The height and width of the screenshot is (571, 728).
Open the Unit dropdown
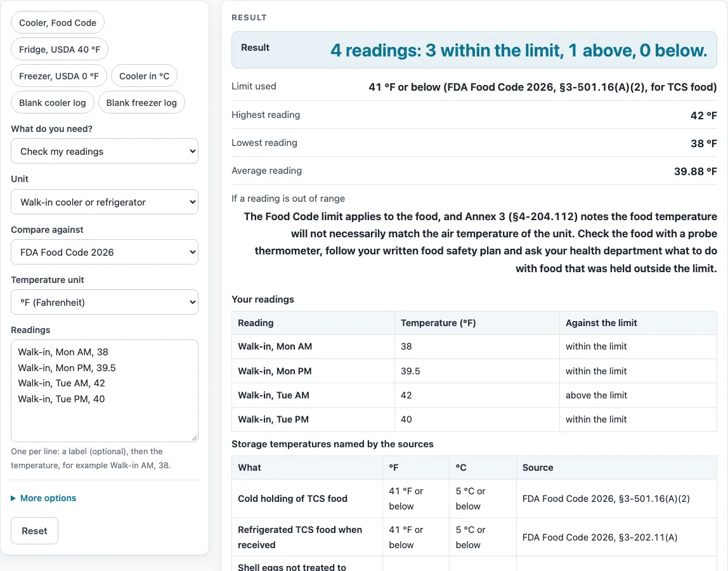pyautogui.click(x=105, y=202)
